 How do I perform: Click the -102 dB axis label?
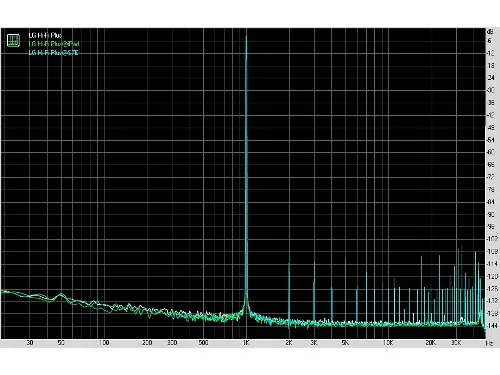[492, 239]
